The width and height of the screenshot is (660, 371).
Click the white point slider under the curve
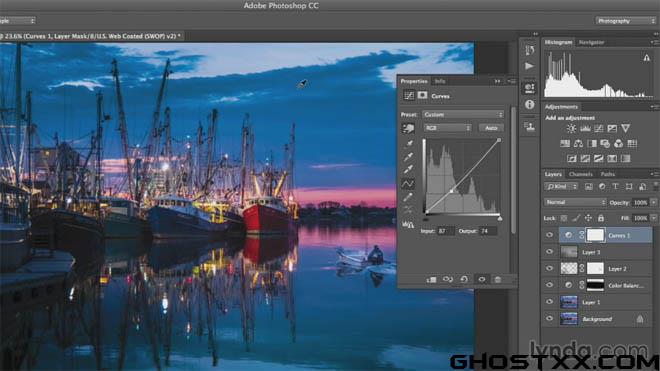click(500, 219)
